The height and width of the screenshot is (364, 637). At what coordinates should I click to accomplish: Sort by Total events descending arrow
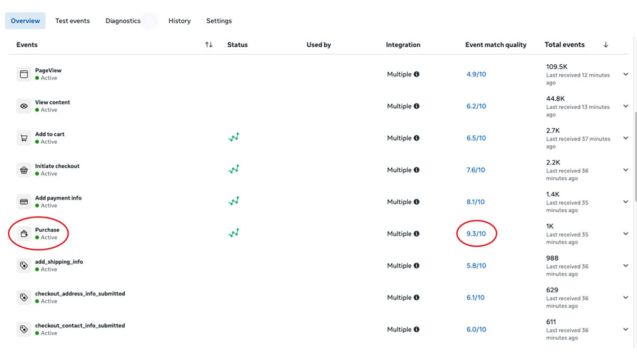[x=606, y=45]
